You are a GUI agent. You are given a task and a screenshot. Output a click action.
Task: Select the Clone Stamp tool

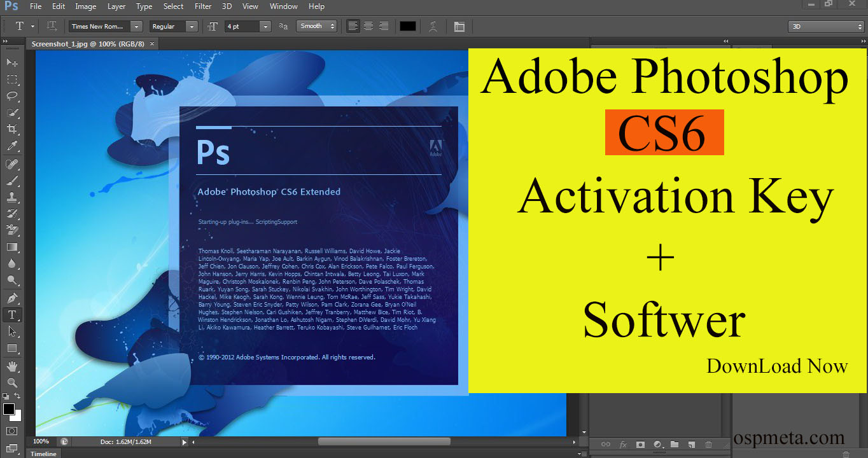[11, 197]
